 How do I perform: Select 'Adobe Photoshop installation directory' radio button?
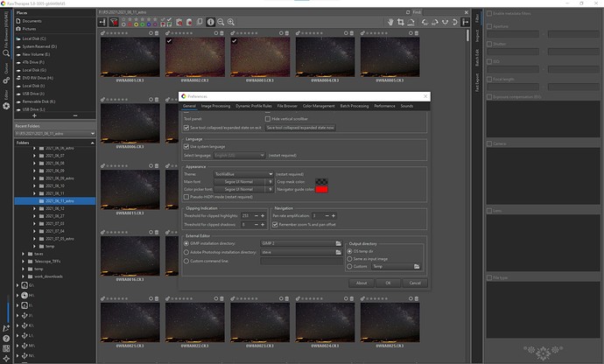coord(186,251)
